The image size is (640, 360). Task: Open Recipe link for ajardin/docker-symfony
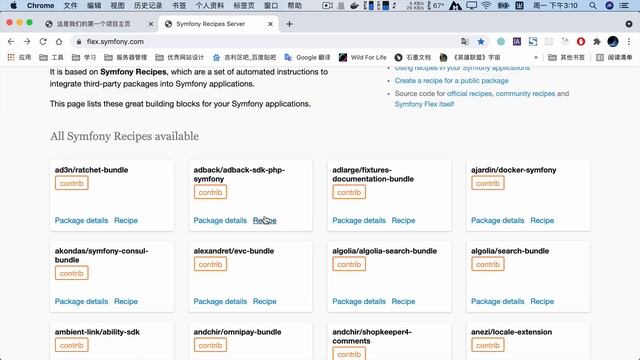(x=542, y=220)
